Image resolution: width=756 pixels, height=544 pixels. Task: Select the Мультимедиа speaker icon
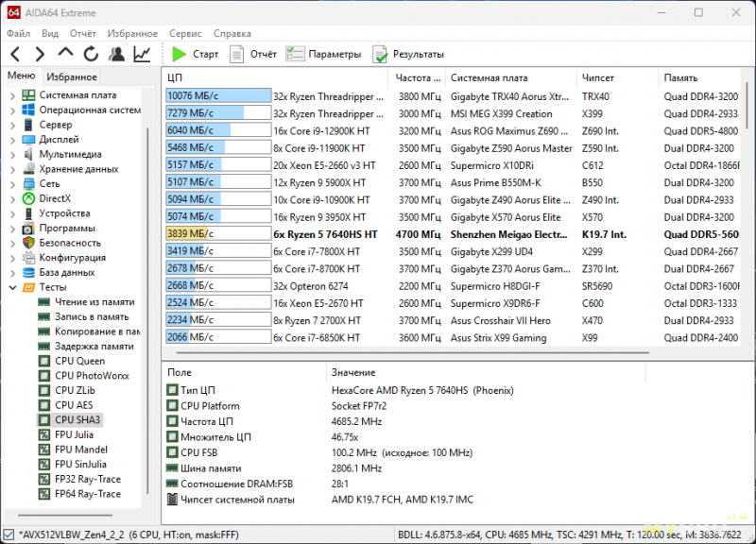point(28,154)
